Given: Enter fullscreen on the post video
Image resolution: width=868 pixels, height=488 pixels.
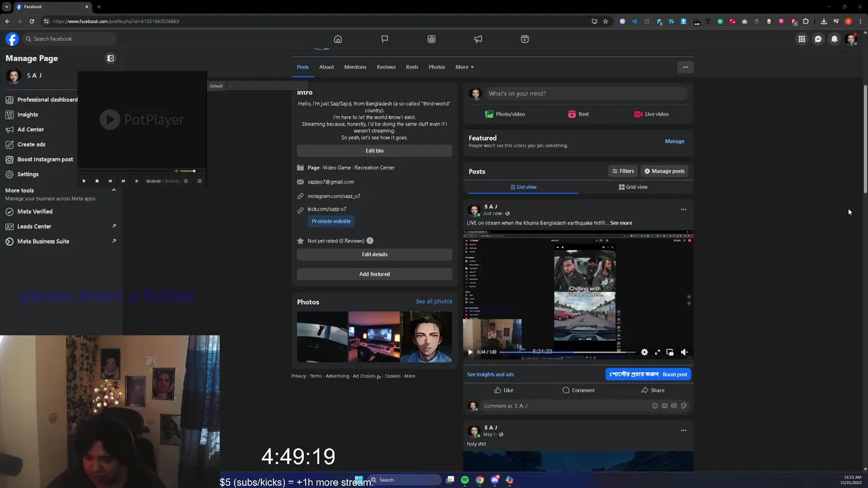Looking at the screenshot, I should click(x=657, y=352).
